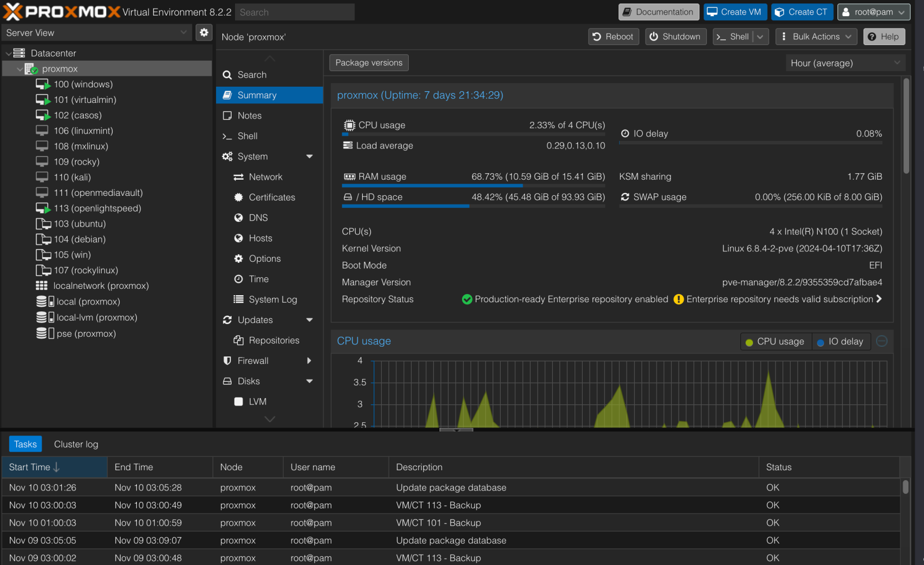
Task: Toggle the CPU usage legend item
Action: (776, 342)
